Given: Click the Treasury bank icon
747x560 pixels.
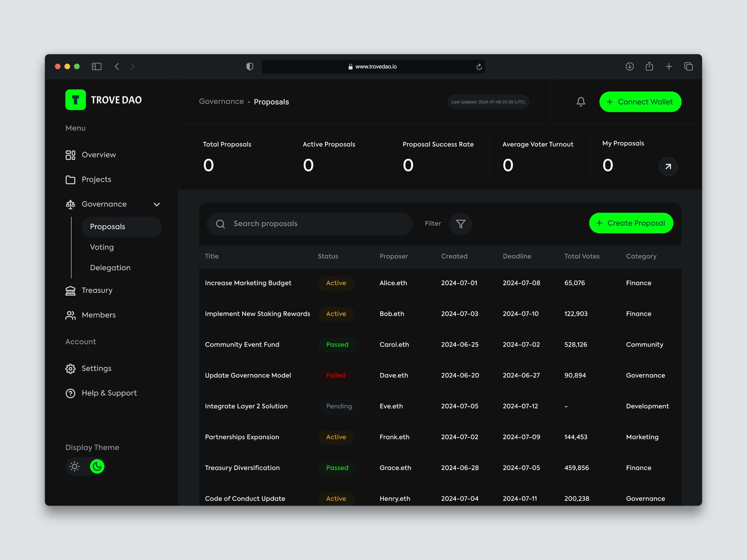Looking at the screenshot, I should 70,291.
